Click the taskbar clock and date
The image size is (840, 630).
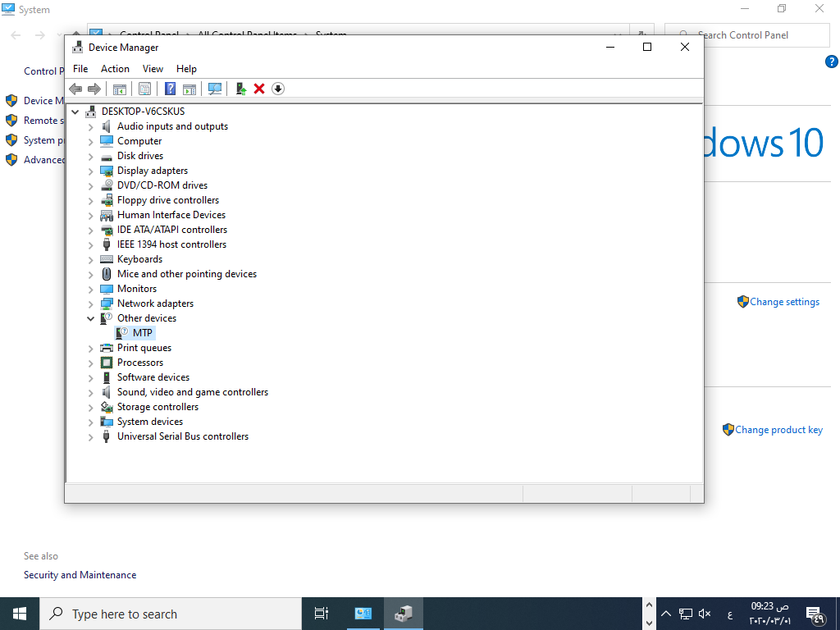pos(769,614)
